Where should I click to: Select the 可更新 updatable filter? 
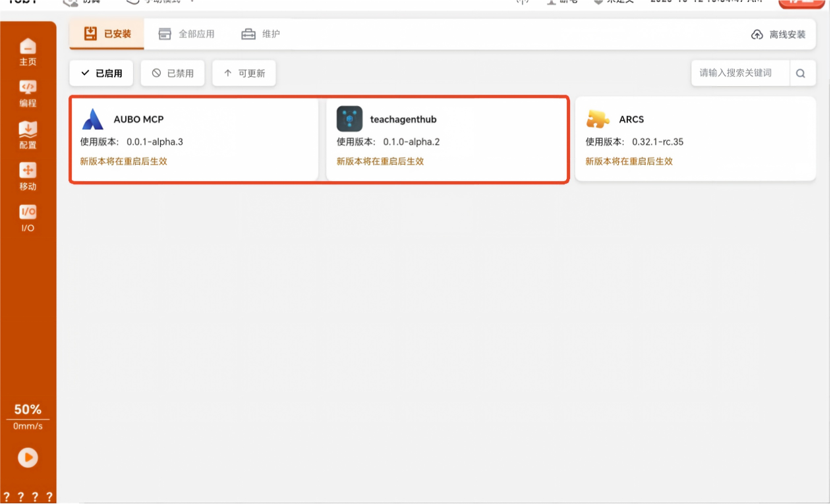(244, 73)
